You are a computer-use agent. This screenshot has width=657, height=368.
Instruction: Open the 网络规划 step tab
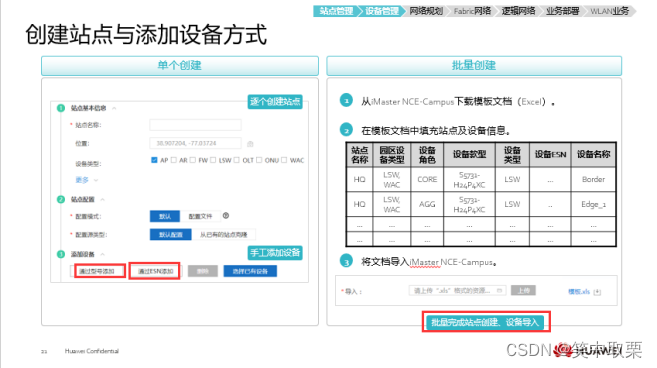tap(426, 11)
